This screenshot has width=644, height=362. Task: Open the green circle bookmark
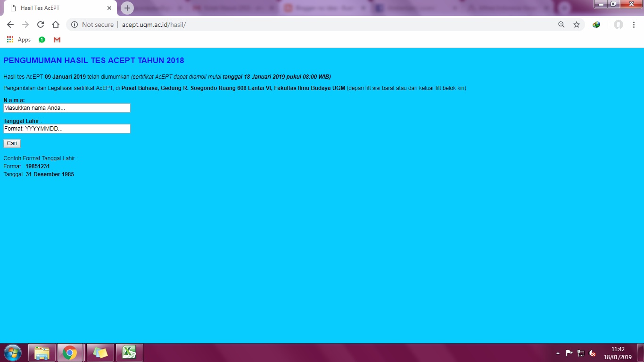tap(42, 40)
